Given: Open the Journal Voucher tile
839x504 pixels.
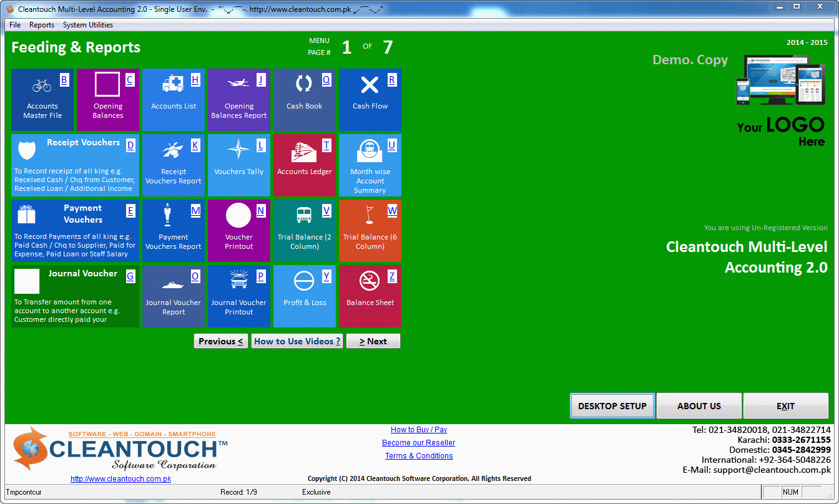Looking at the screenshot, I should [75, 296].
